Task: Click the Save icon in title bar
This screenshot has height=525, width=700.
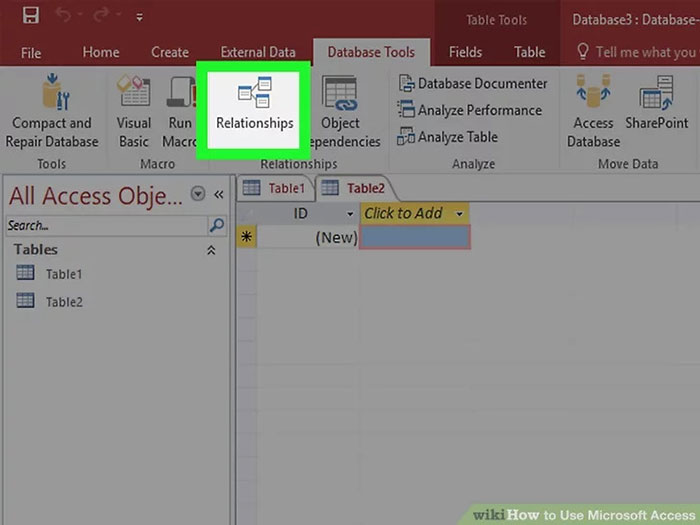Action: point(30,17)
